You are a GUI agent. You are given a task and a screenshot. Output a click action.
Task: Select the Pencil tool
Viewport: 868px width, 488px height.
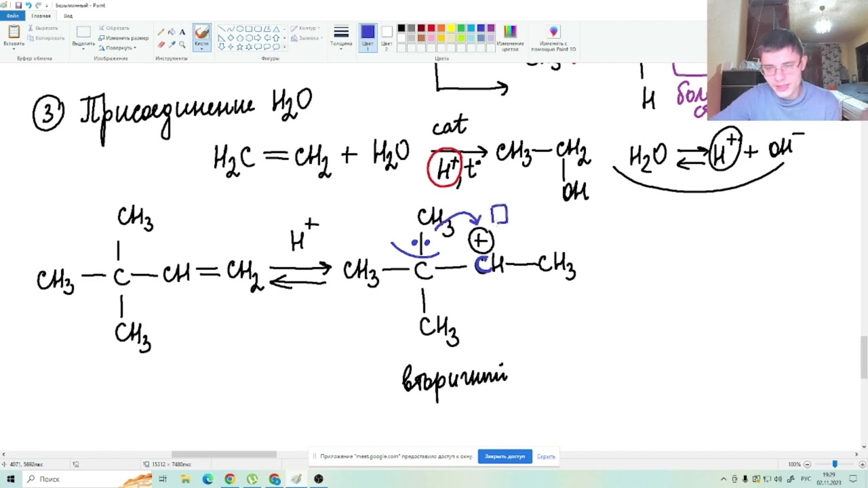[x=161, y=32]
